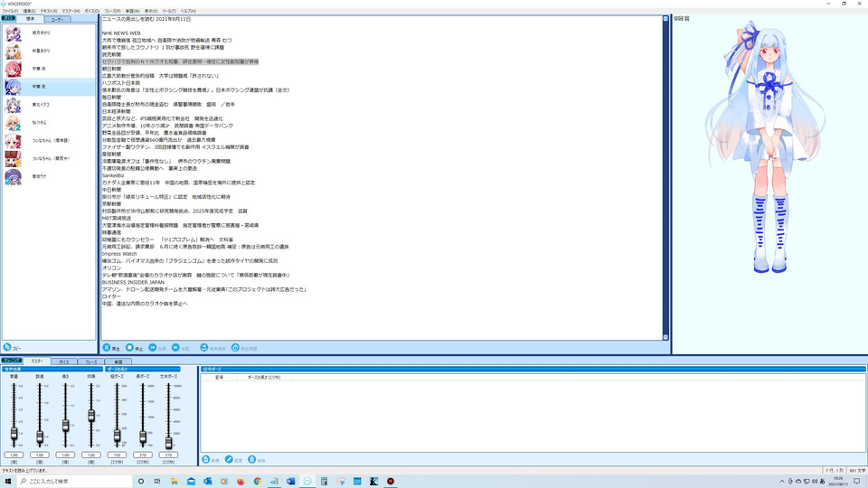
Task: Add a new symbol pause with 新規
Action: 206,460
